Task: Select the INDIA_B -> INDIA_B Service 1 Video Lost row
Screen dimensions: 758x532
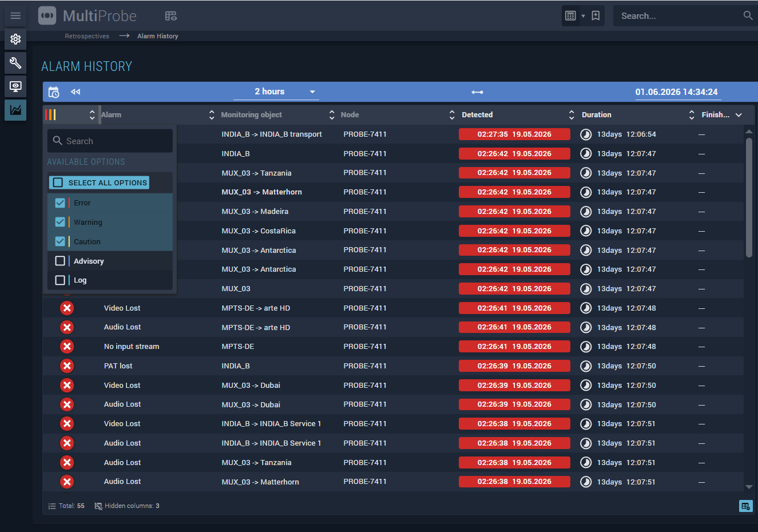Action: [393, 424]
